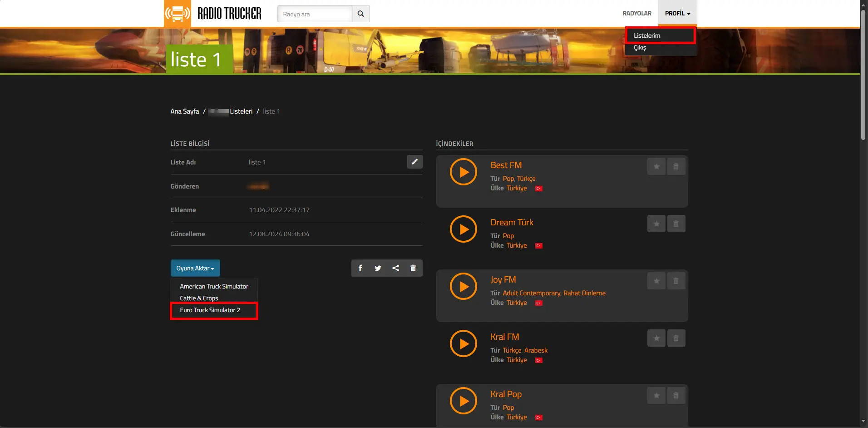Click Rahat Dinleme genre under Joy FM
The height and width of the screenshot is (428, 868).
pyautogui.click(x=584, y=293)
